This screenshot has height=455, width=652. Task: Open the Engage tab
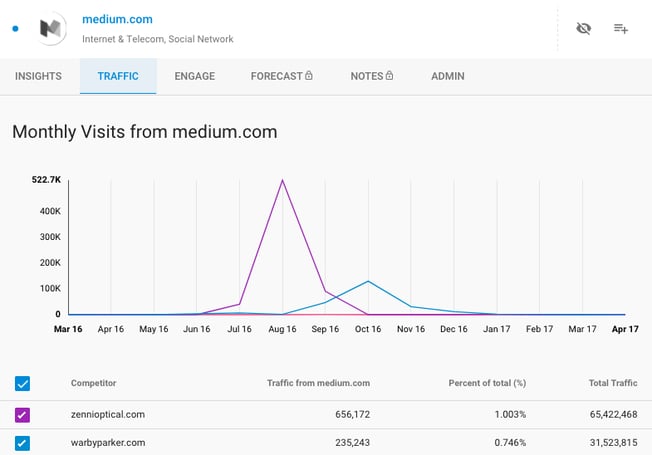click(x=195, y=76)
